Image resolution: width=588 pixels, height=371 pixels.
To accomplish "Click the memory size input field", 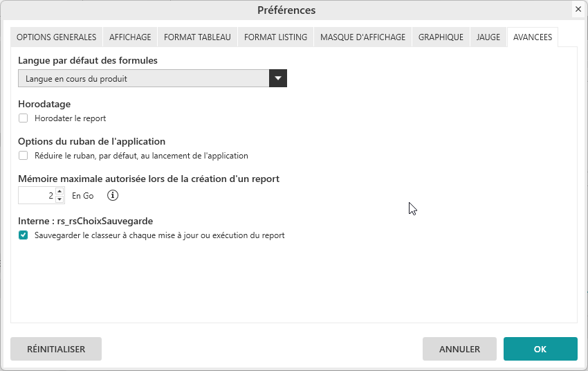I will coord(37,196).
